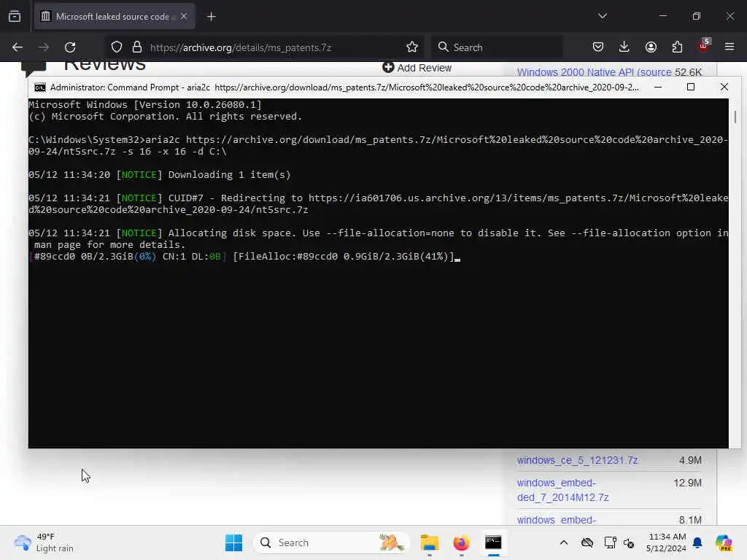Switch to Firefox from taskbar
The width and height of the screenshot is (747, 560).
coord(461,542)
